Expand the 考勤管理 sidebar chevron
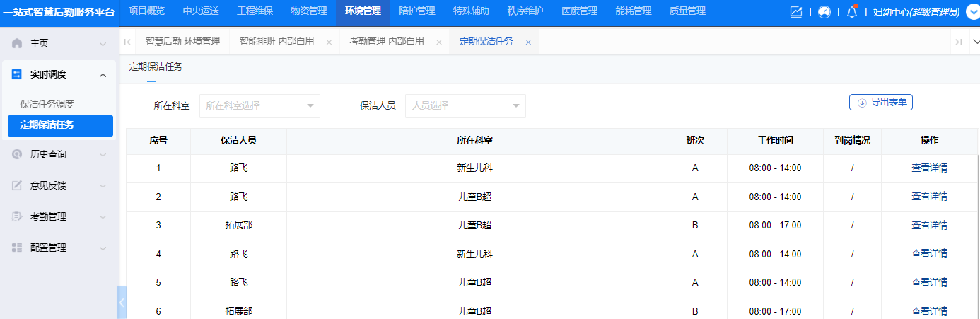 [x=103, y=216]
